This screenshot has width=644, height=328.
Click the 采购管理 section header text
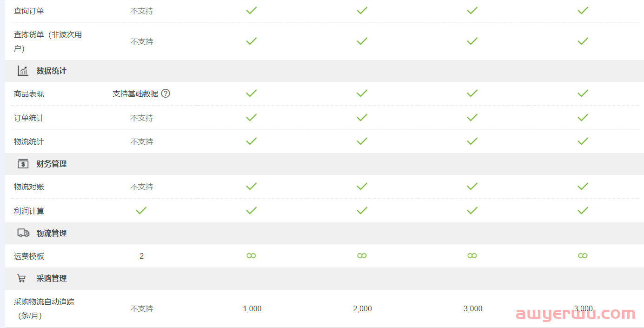[x=52, y=279]
